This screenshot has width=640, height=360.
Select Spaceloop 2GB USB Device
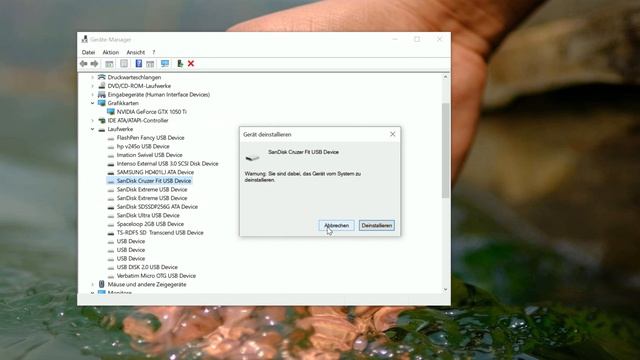coord(150,224)
